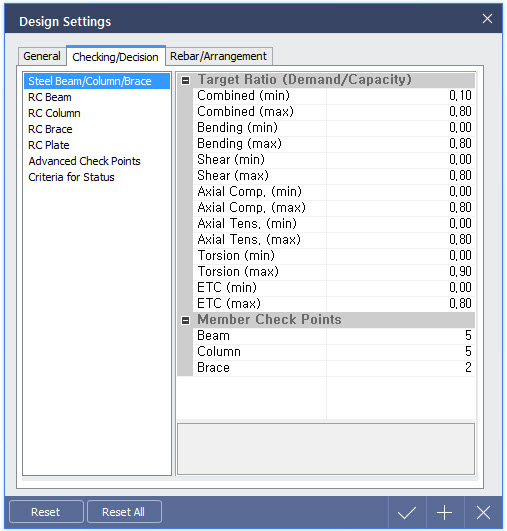
Task: Click the Axial Tens. (min) label
Action: click(247, 224)
